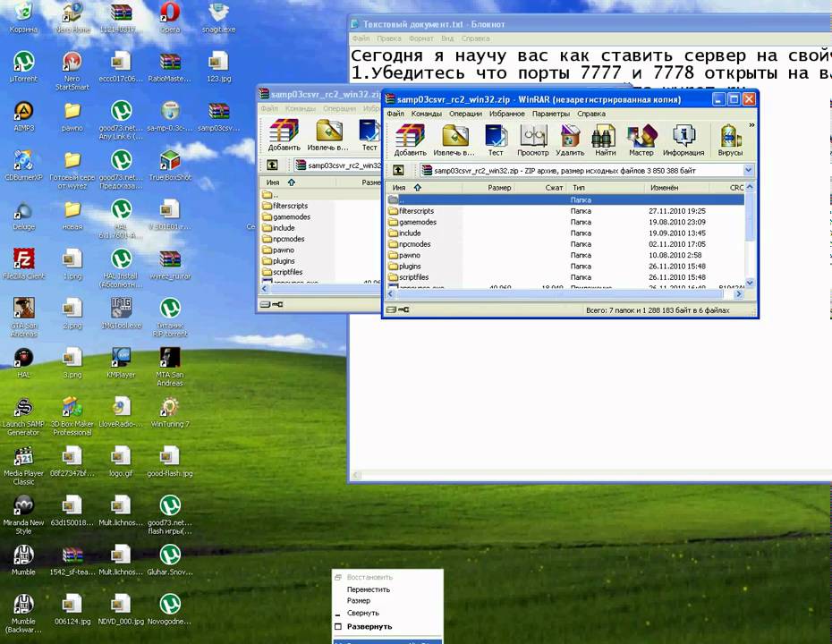Select the Nero StartSmart desktop icon
The height and width of the screenshot is (644, 832).
(72, 70)
